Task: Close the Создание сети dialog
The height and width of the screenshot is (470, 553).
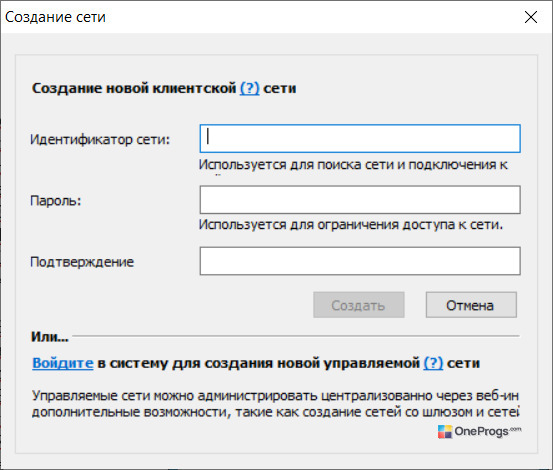Action: click(530, 17)
